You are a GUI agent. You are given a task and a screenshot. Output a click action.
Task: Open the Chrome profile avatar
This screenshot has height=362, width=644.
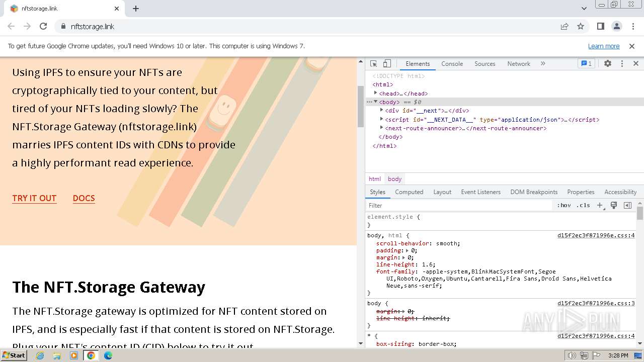(616, 26)
